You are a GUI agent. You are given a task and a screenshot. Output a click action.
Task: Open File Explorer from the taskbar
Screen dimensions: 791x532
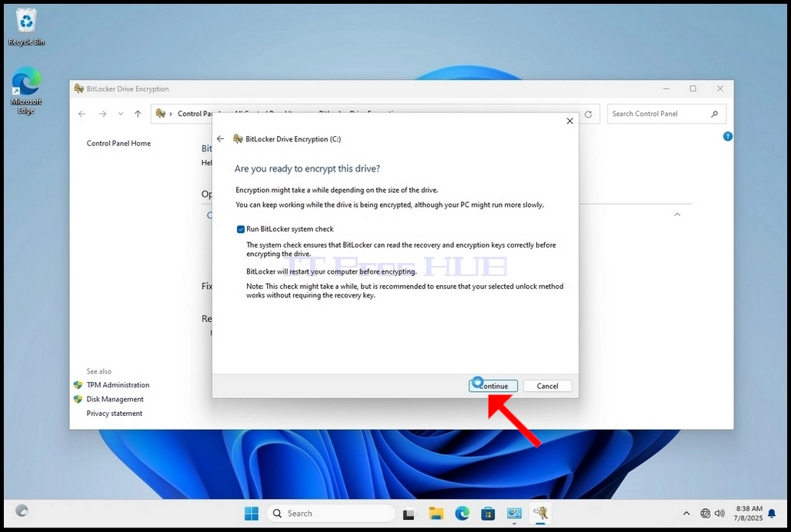coord(436,514)
